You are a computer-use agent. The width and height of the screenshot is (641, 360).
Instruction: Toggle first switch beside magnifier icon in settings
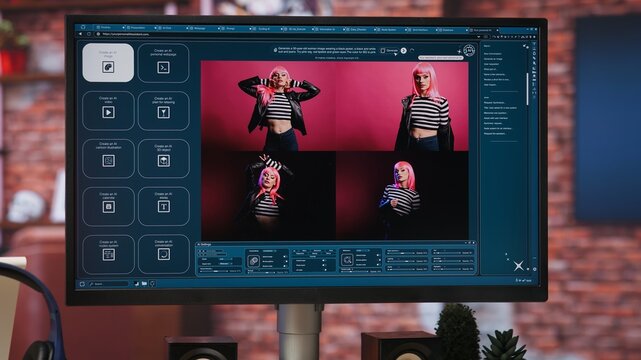(379, 255)
